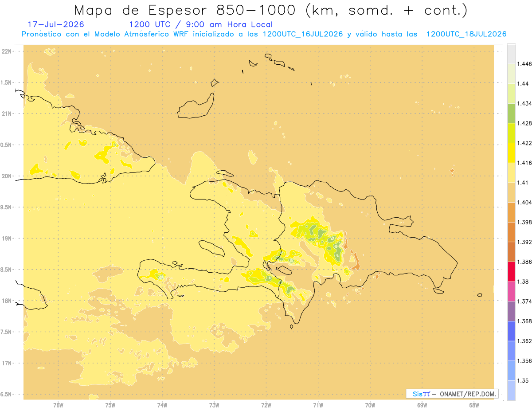This screenshot has height=411, width=532.
Task: Click the legend value '1.392'
Action: tap(525, 242)
